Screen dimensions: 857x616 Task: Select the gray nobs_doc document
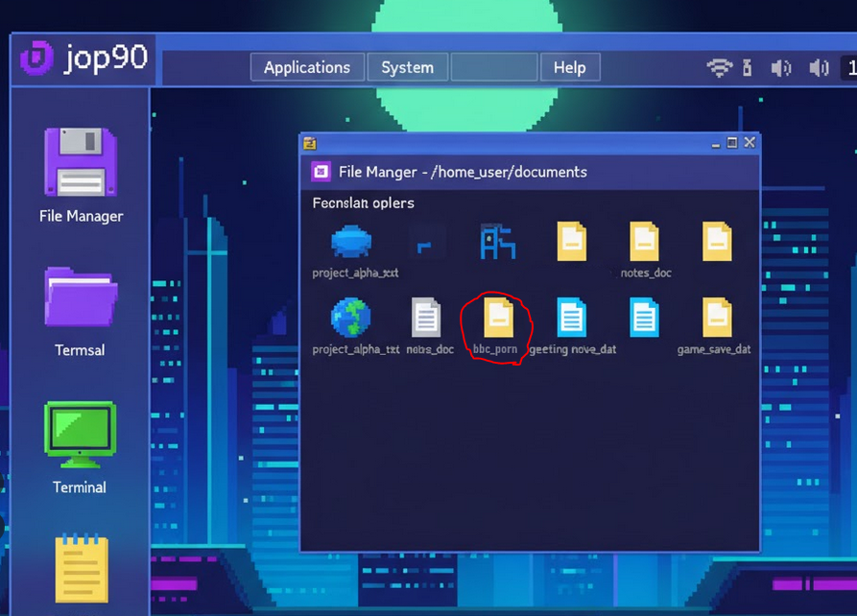pos(426,317)
